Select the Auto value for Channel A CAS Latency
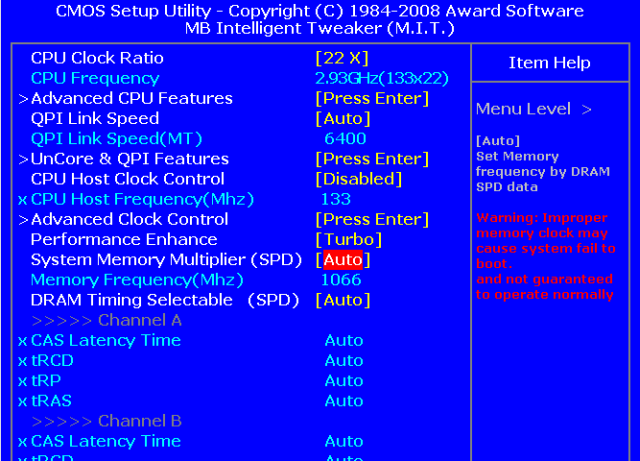 (x=344, y=340)
